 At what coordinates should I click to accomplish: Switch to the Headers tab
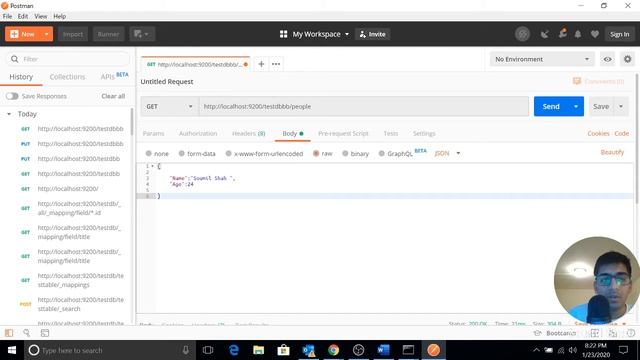pos(249,133)
